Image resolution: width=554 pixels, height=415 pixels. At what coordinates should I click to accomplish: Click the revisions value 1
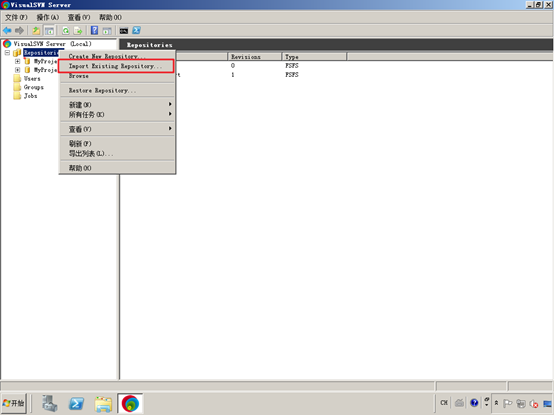233,75
